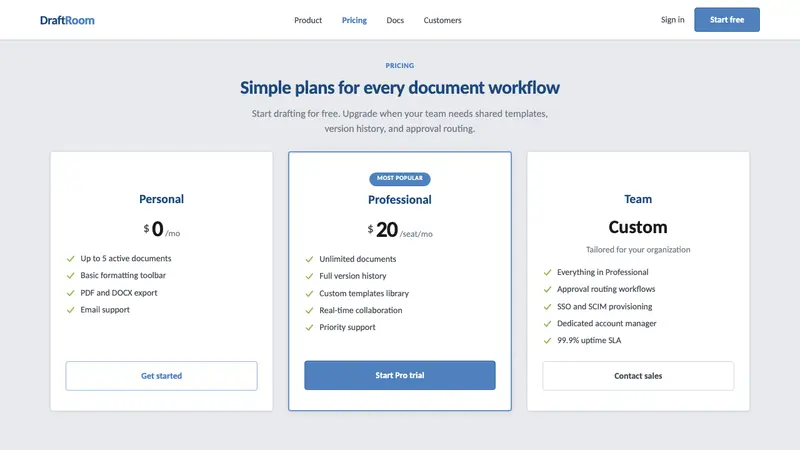Click checkmark beside Basic formatting toolbar
Screen dimensions: 800x450
point(70,276)
